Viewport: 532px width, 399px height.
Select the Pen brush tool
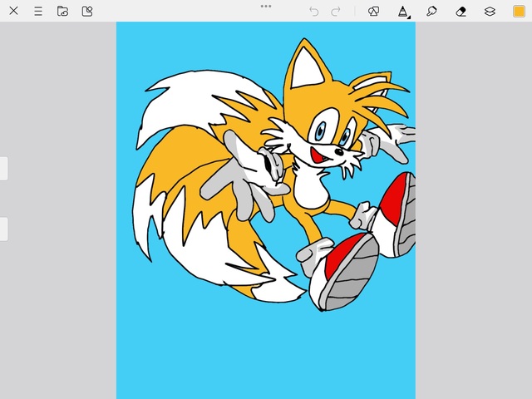tap(403, 11)
